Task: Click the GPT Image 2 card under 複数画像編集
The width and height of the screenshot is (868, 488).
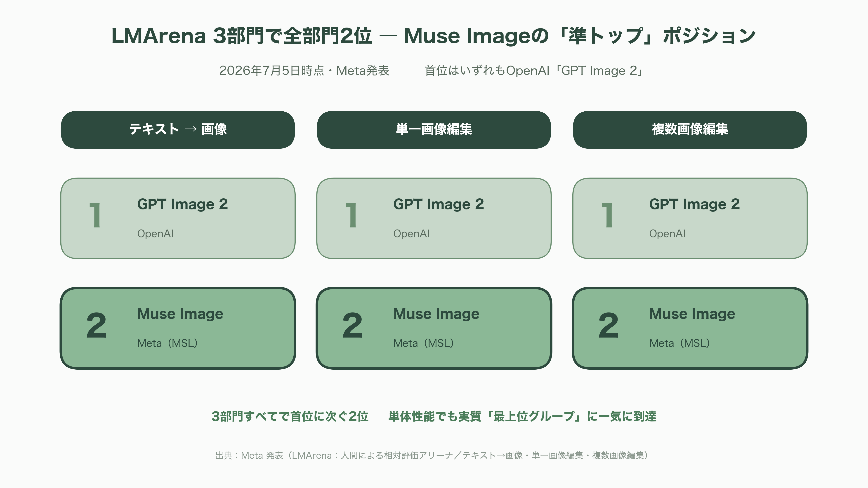Action: tap(690, 218)
